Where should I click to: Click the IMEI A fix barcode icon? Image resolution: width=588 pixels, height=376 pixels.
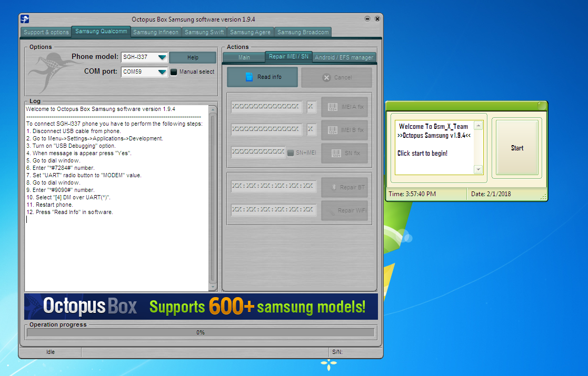[x=332, y=107]
